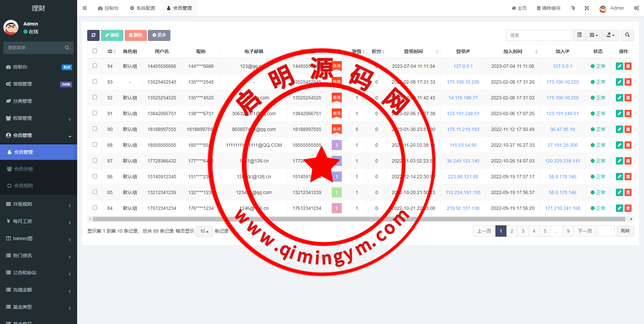
Task: Open the columns visibility dropdown
Action: coord(594,35)
